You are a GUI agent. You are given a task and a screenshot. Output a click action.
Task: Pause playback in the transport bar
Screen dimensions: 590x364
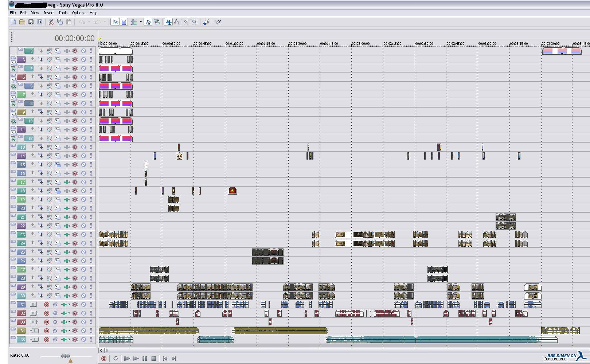tap(145, 359)
